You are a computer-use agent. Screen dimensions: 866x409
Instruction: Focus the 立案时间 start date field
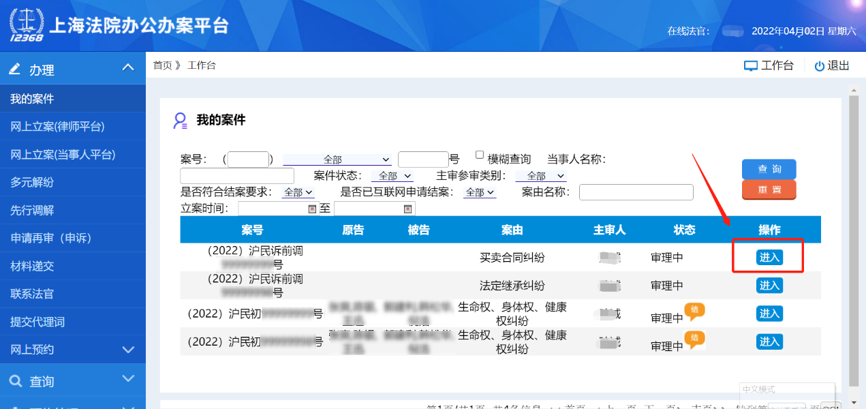click(277, 209)
